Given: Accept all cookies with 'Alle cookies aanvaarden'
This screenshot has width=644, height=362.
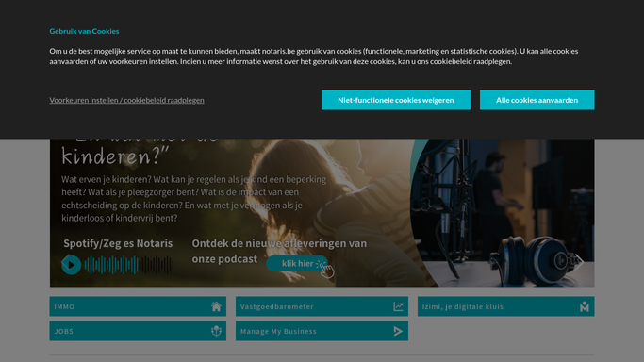Looking at the screenshot, I should coord(537,100).
